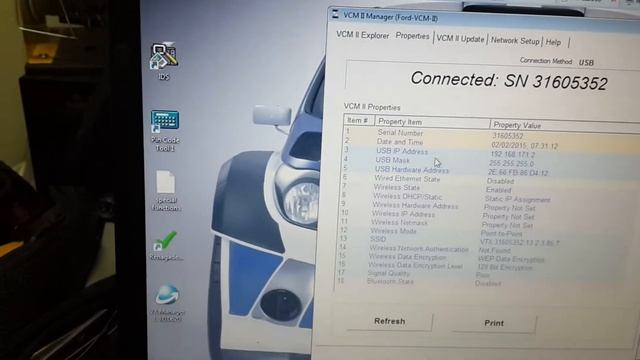Select the Wireless Netmask row

click(488, 223)
